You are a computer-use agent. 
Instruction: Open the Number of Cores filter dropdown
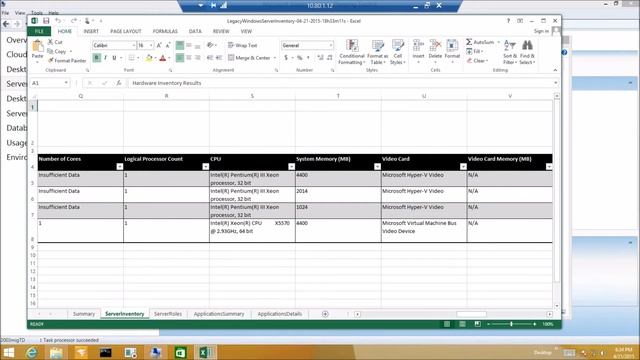coord(120,167)
